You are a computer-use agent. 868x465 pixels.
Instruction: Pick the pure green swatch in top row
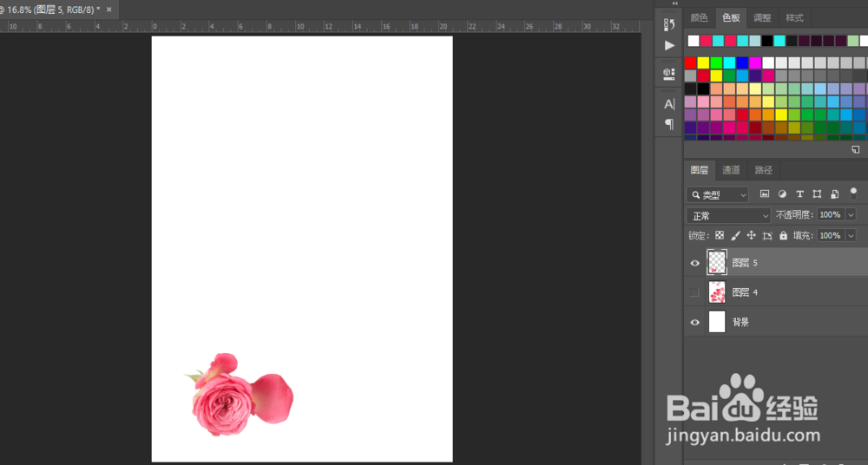pos(716,62)
